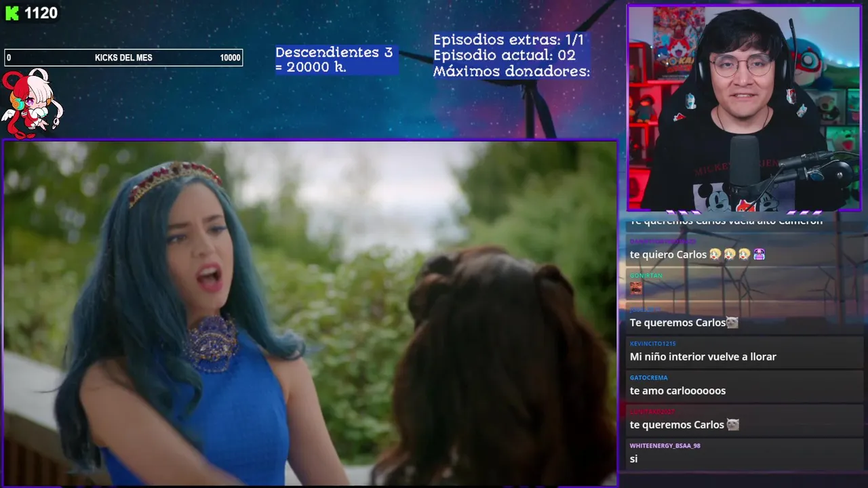Image resolution: width=868 pixels, height=488 pixels.
Task: Click the viewer count 1120
Action: [x=41, y=14]
